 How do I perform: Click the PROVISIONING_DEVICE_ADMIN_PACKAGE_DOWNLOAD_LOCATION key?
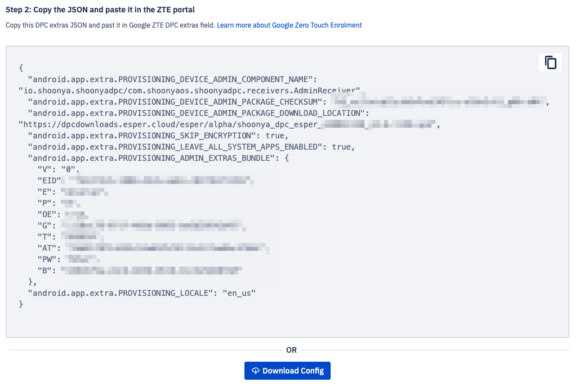197,113
